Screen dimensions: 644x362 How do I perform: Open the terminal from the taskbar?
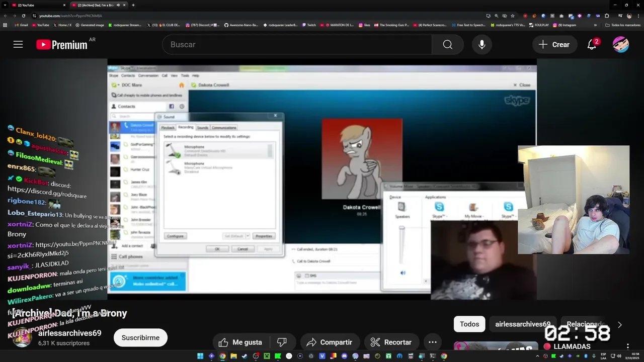pos(433,356)
